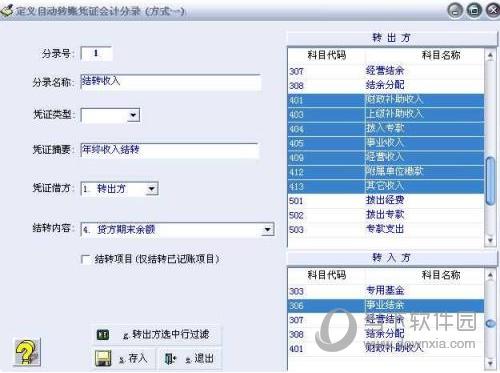500x373 pixels.
Task: Select row 412 附属单位缴款 in 转出方 list
Action: 386,172
